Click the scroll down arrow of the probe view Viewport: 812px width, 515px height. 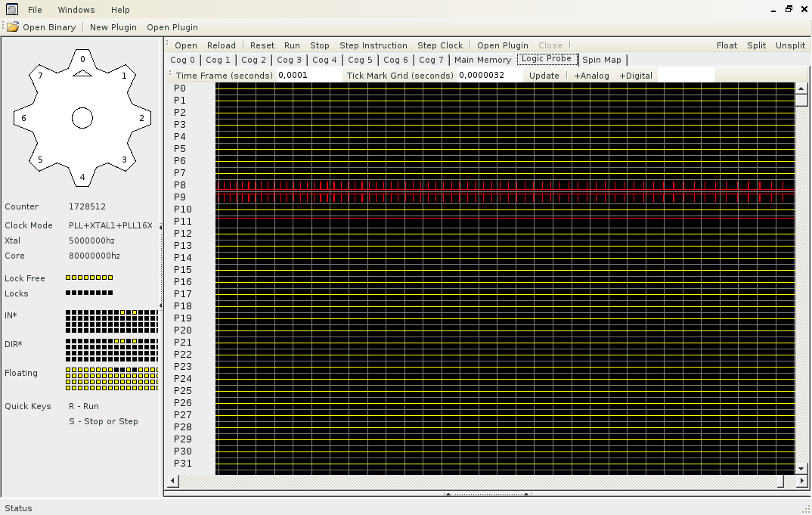tap(801, 469)
